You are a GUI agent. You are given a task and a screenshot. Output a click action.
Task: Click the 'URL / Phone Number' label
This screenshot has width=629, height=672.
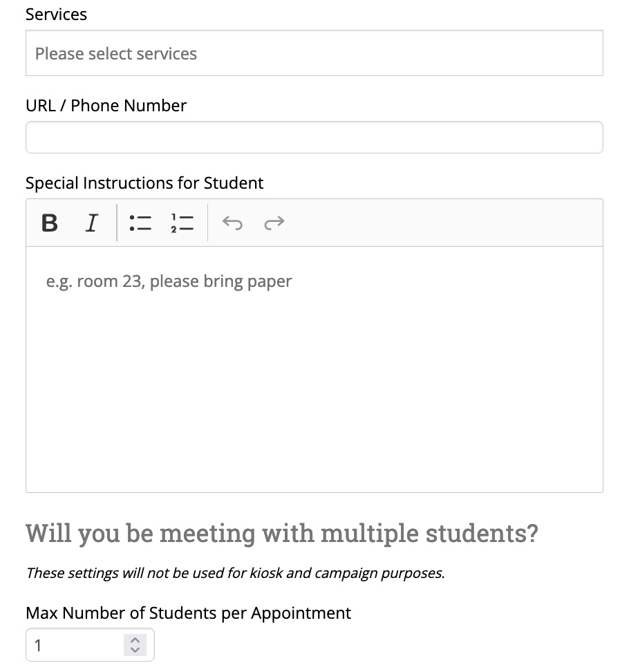[106, 105]
